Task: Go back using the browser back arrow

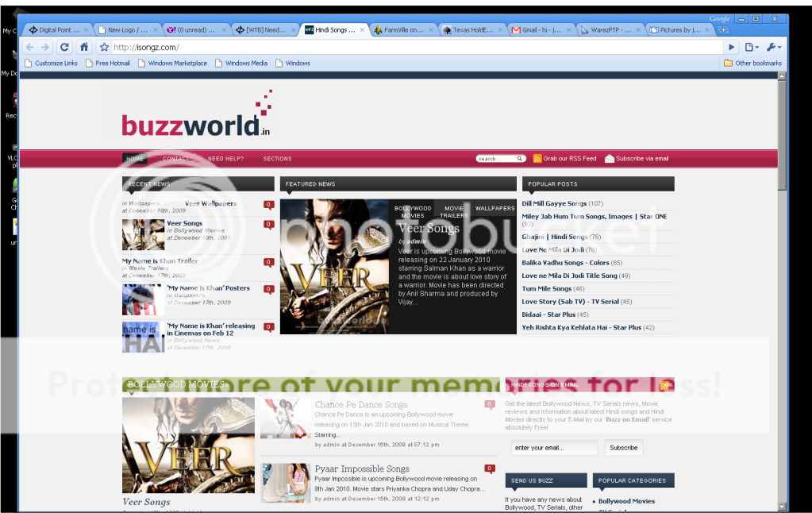Action: [x=30, y=47]
